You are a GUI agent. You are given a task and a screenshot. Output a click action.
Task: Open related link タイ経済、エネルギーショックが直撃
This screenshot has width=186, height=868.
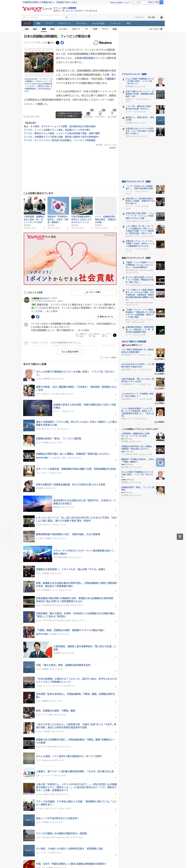[x=60, y=126]
